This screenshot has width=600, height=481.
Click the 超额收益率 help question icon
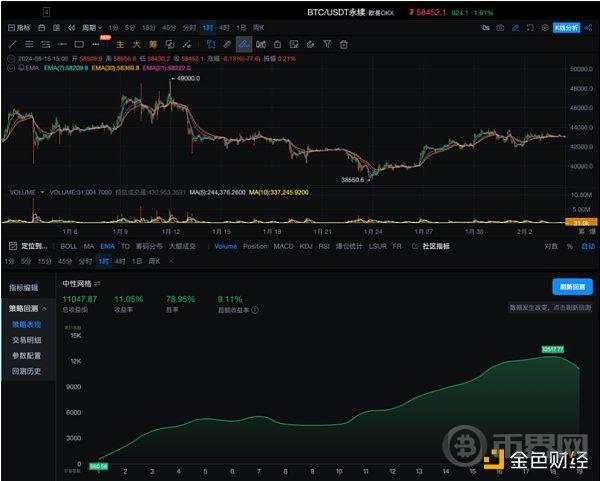(255, 310)
